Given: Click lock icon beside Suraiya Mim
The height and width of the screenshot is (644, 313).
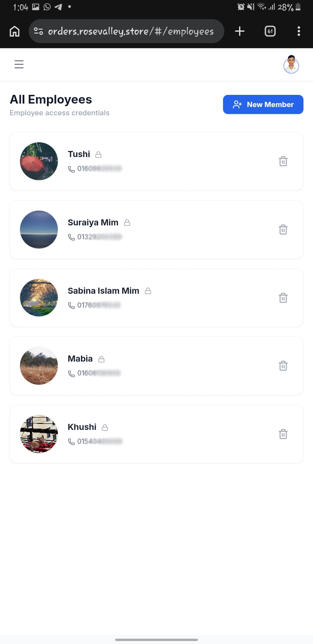Looking at the screenshot, I should (x=127, y=223).
